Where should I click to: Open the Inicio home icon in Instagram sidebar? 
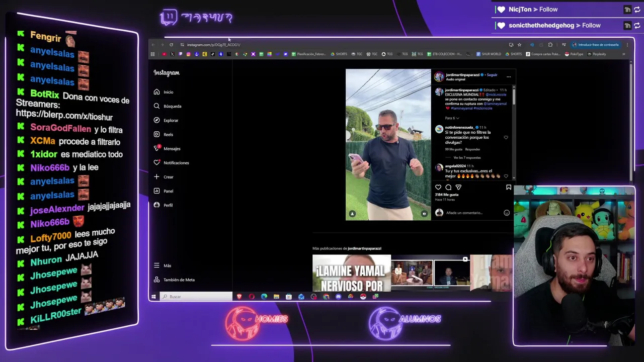pyautogui.click(x=156, y=92)
